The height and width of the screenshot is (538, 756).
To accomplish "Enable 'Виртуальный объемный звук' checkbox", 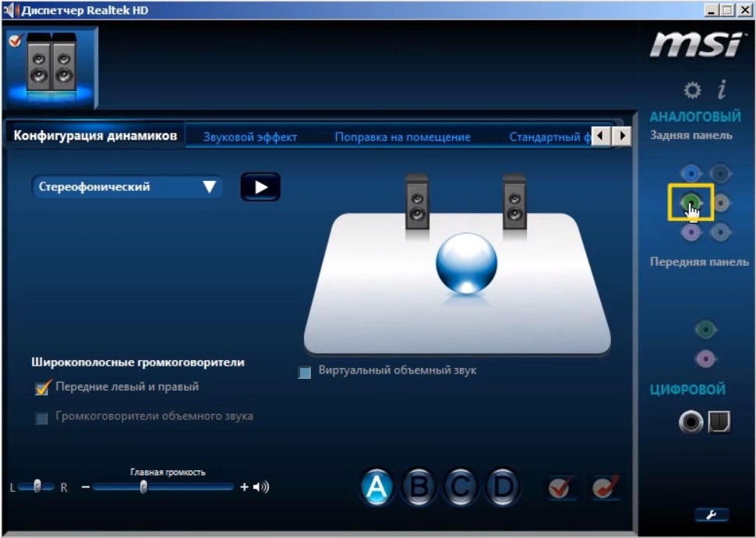I will point(305,372).
